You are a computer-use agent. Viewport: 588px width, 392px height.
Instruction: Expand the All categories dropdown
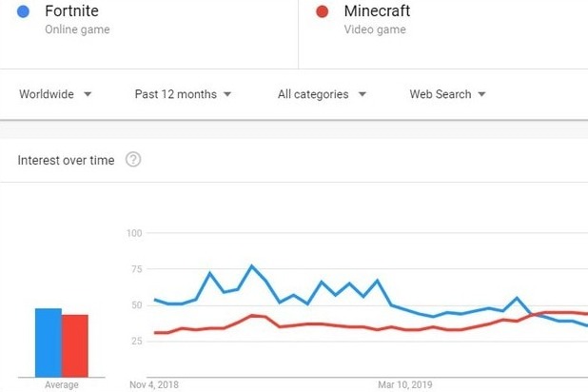point(322,94)
